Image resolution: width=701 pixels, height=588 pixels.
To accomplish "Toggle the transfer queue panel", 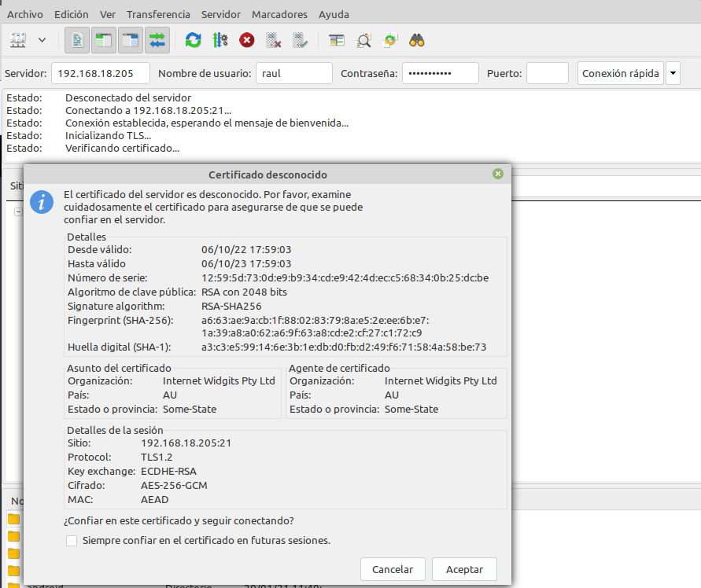I will pyautogui.click(x=156, y=39).
